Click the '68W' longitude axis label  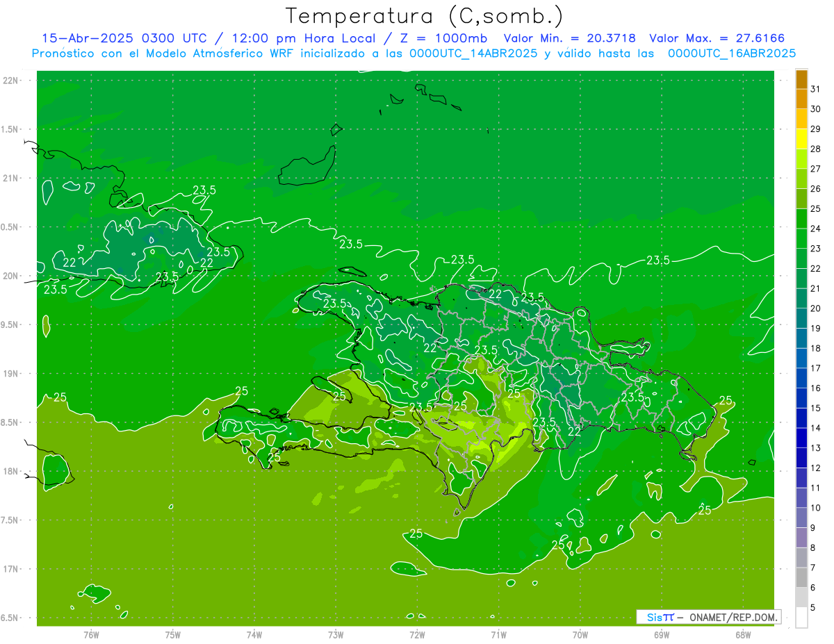743,634
